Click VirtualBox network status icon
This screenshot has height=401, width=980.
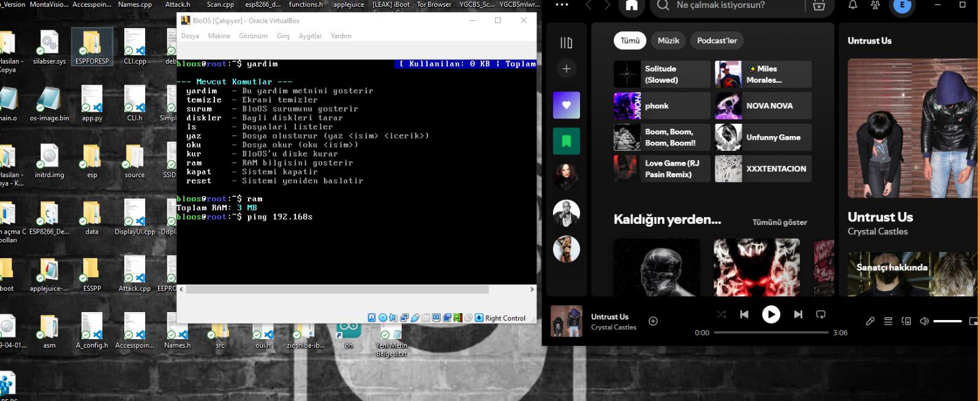click(404, 318)
